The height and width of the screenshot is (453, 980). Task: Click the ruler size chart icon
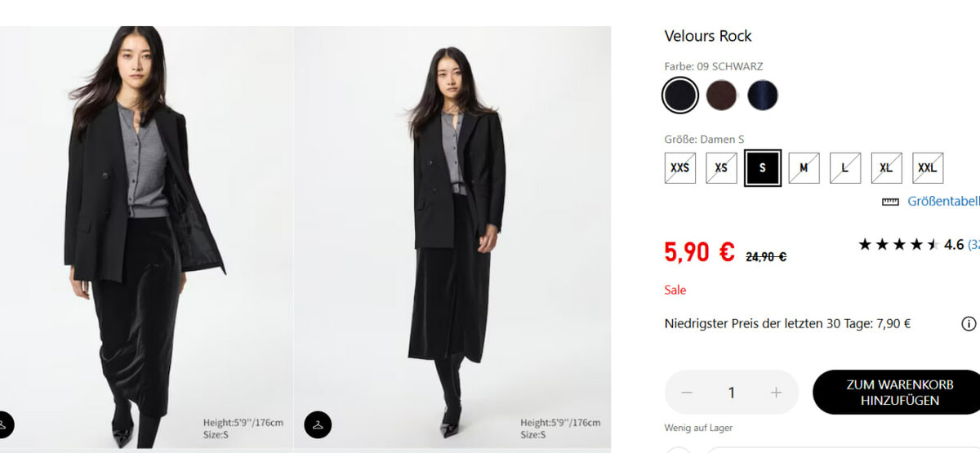[x=890, y=202]
